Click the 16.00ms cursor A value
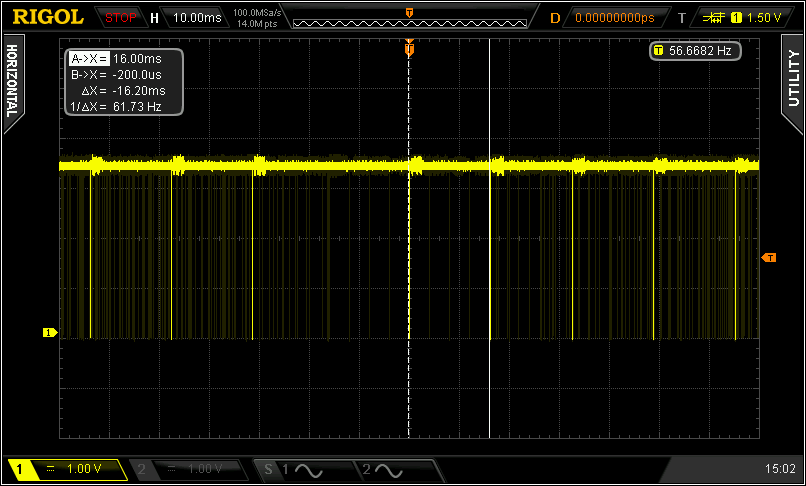The image size is (806, 486). pos(137,59)
